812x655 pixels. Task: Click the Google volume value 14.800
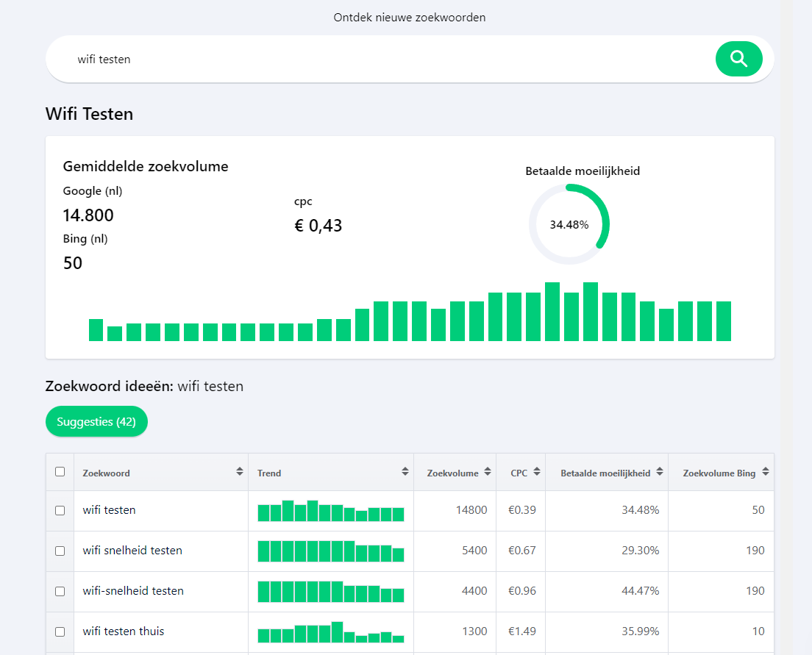88,215
